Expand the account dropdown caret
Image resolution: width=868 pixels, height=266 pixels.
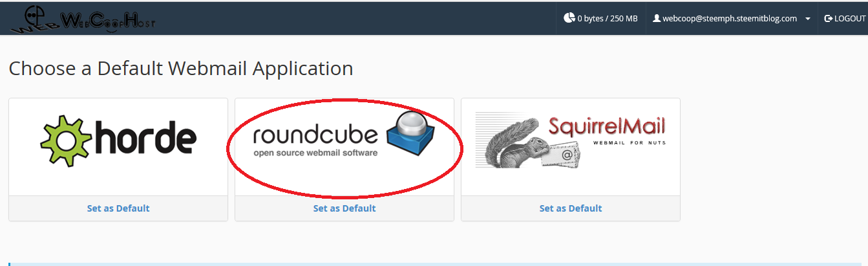point(808,19)
